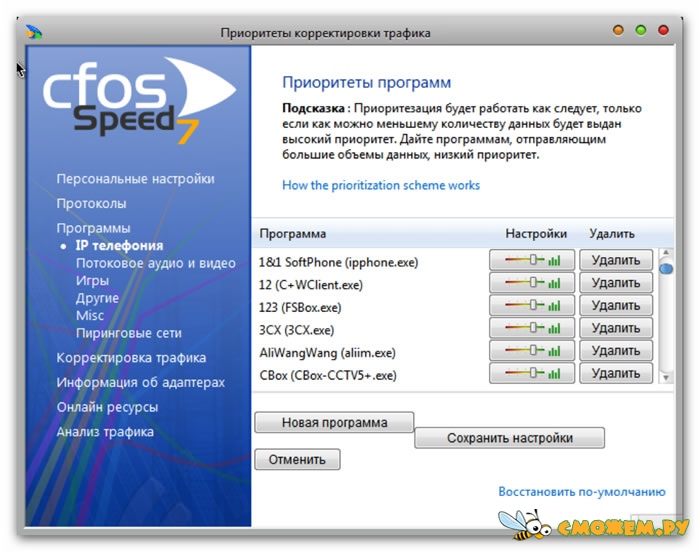This screenshot has width=700, height=552.
Task: Select Игры subsection
Action: click(92, 280)
